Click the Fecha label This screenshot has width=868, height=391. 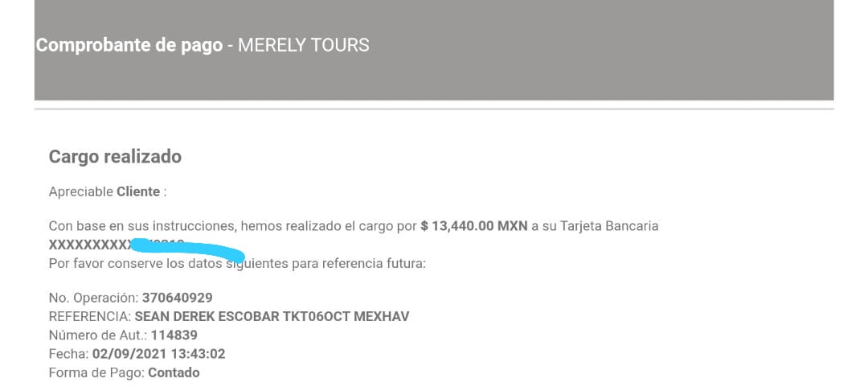pyautogui.click(x=68, y=354)
